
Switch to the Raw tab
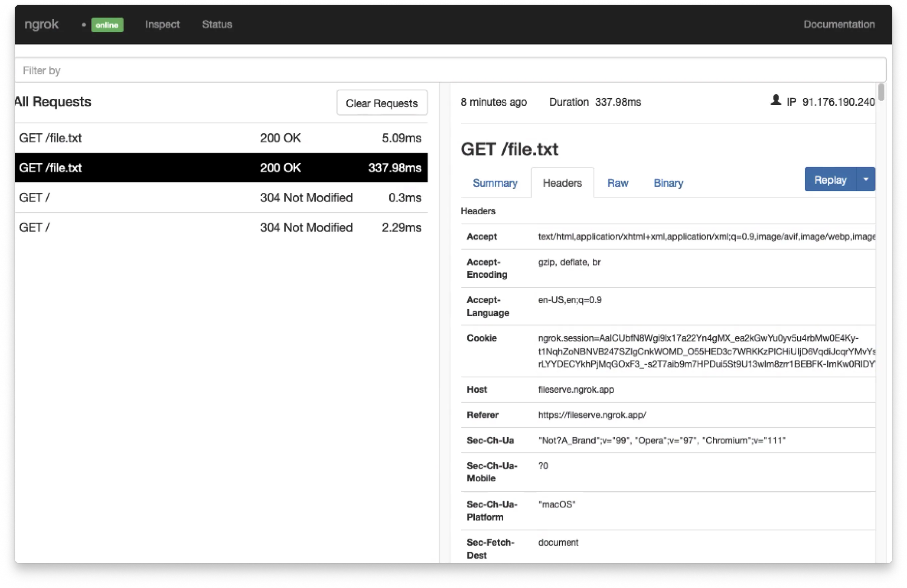point(617,183)
